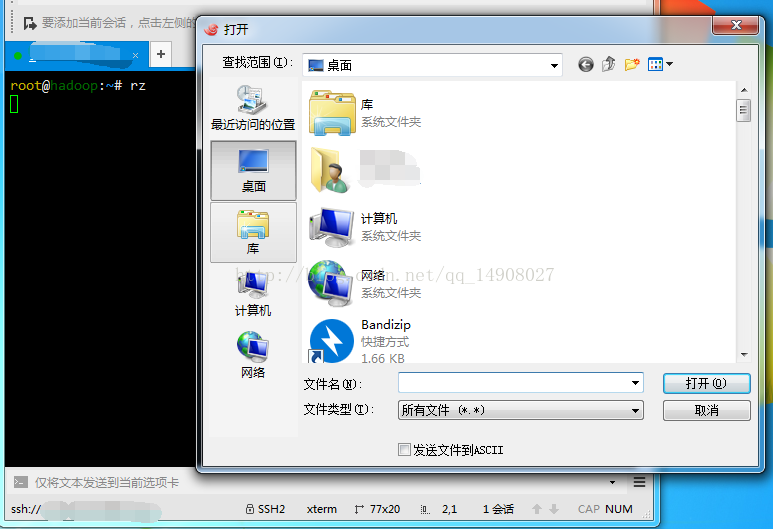The width and height of the screenshot is (773, 529).
Task: Click the Back navigation arrow icon
Action: (586, 65)
